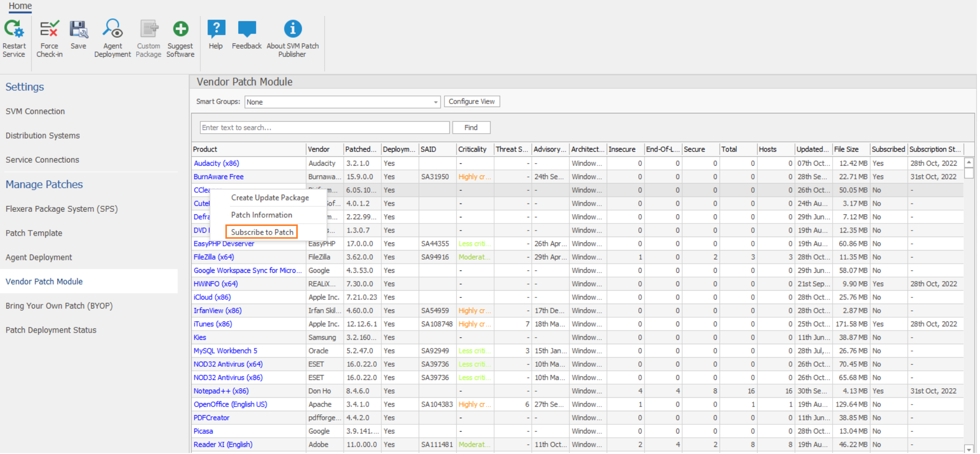This screenshot has height=454, width=980.
Task: Click the Save disk icon
Action: point(79,29)
